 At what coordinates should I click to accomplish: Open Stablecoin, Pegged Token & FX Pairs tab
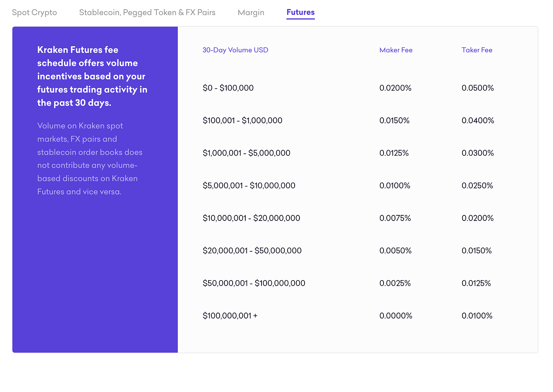click(147, 12)
